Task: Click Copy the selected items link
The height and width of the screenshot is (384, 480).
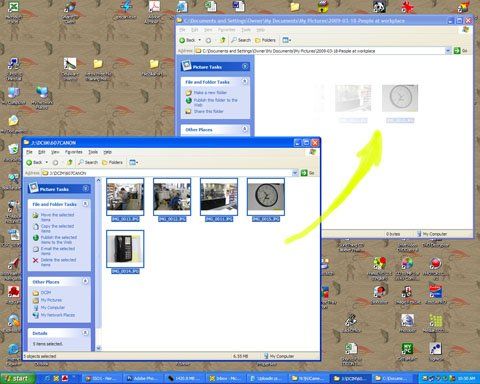Action: point(57,228)
